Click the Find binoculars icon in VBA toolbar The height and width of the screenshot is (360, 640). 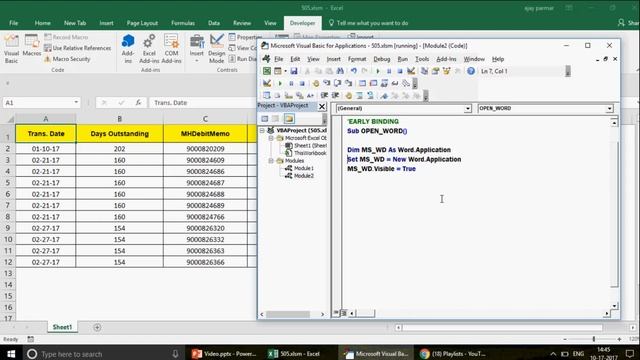[340, 71]
